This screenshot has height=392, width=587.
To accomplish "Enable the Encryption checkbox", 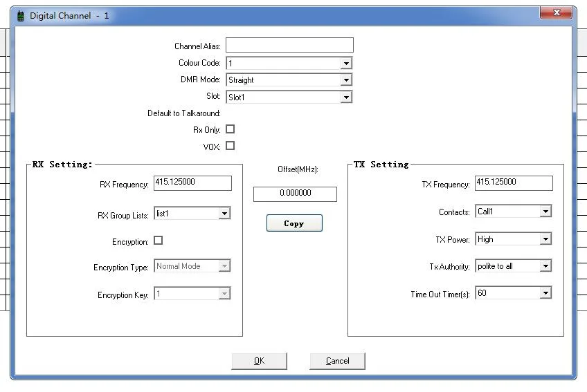I will 159,241.
